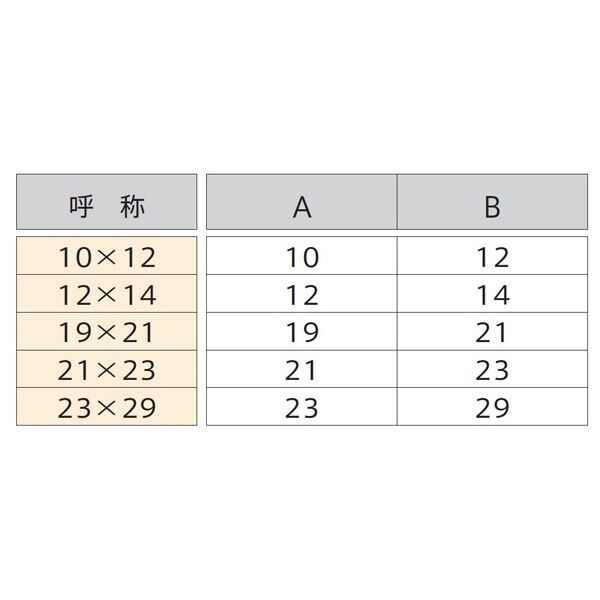Click the 21×23 size row label
This screenshot has width=600, height=600.
pos(106,369)
